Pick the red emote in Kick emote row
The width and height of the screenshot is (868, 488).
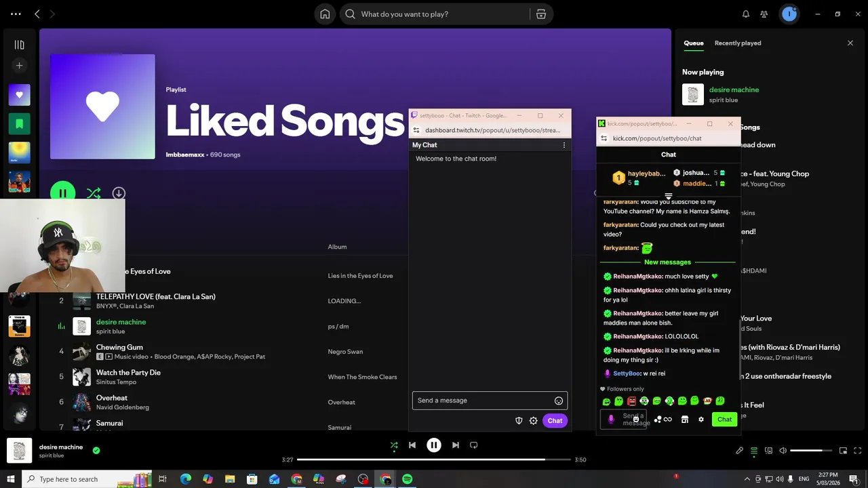coord(631,401)
